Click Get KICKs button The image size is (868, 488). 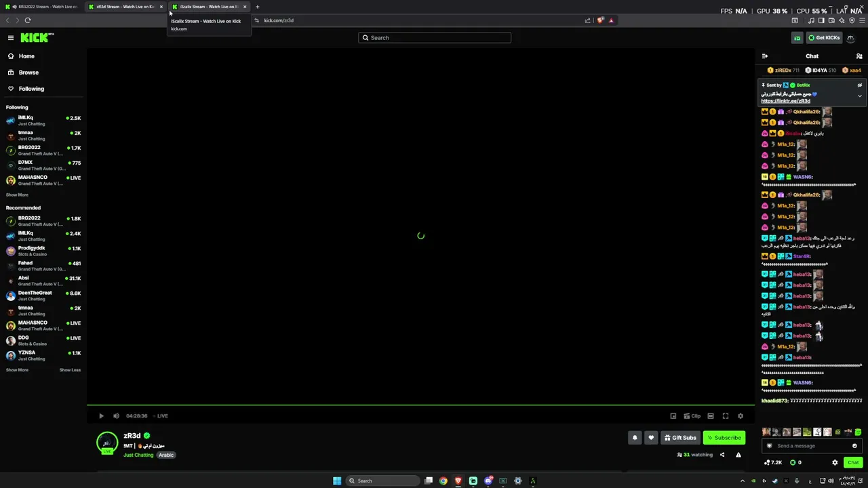pyautogui.click(x=825, y=38)
